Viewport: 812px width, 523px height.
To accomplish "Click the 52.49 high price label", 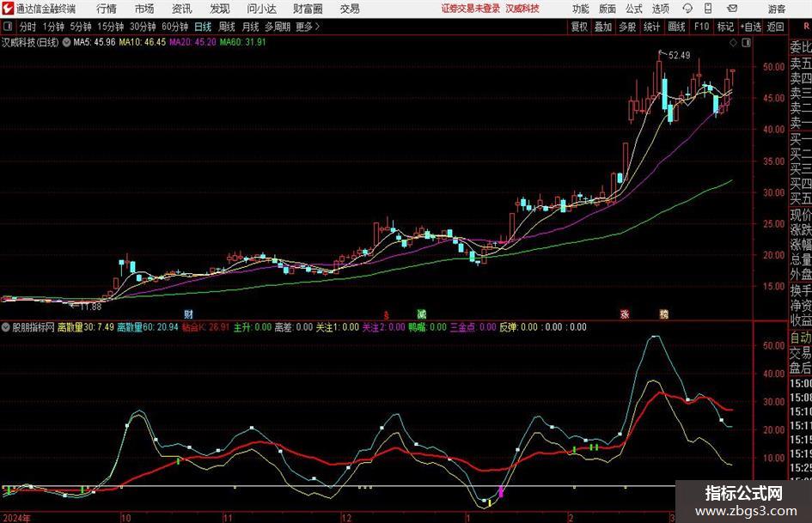I will click(680, 55).
